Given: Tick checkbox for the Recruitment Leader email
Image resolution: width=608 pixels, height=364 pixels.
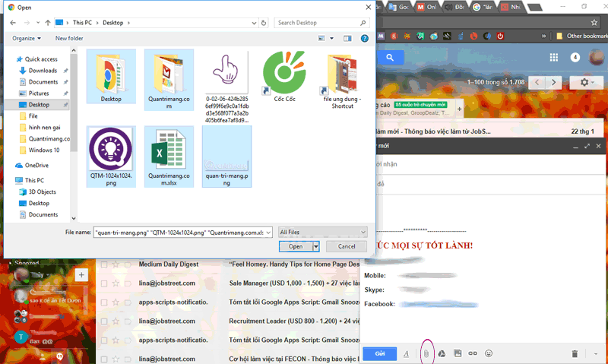Looking at the screenshot, I should pos(104,321).
